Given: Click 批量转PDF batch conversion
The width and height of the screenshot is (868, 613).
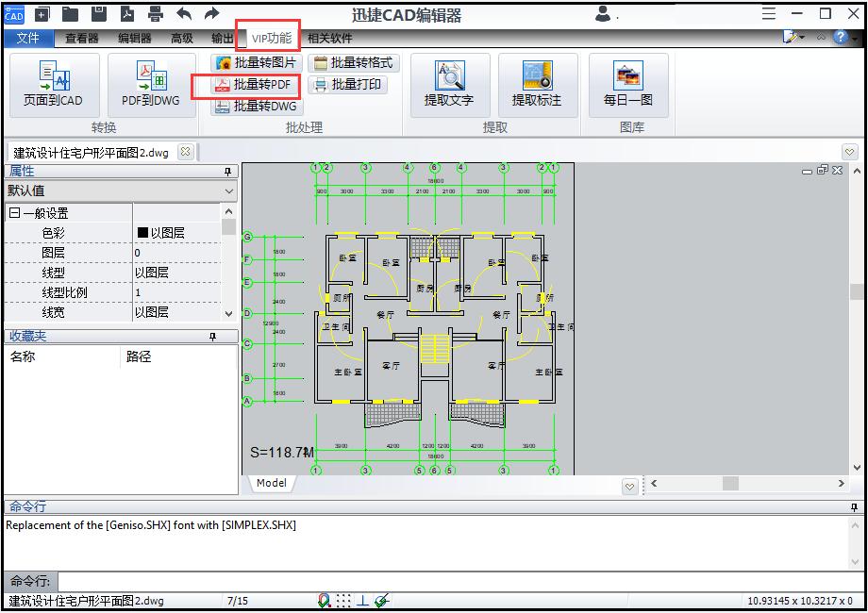Looking at the screenshot, I should [255, 85].
